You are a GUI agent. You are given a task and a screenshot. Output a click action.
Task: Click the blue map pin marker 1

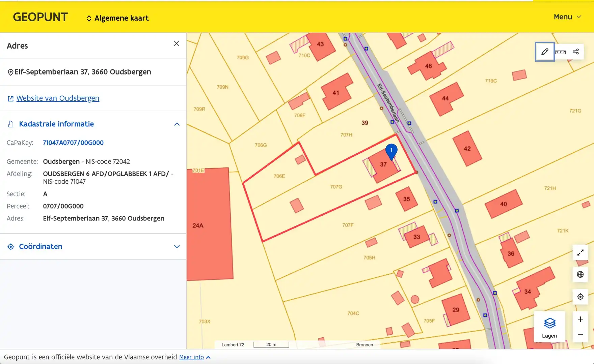391,151
